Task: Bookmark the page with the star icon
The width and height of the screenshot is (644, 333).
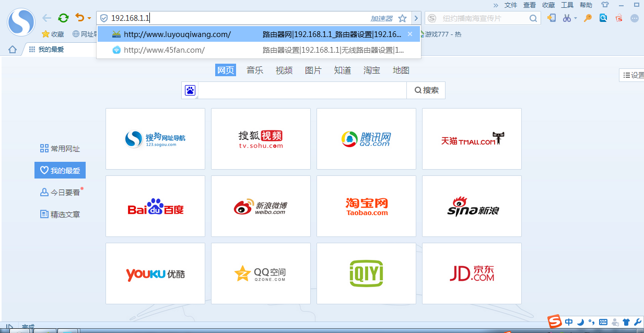Action: pos(402,18)
